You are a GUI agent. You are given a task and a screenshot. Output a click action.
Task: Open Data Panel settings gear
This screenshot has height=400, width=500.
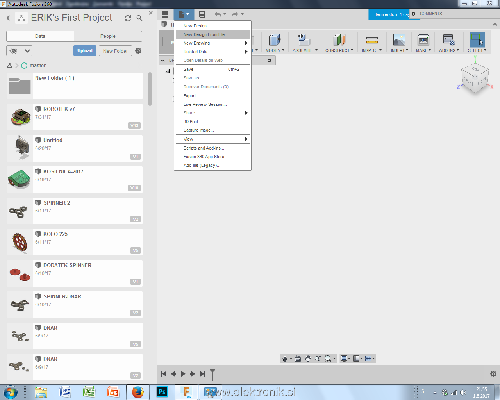pyautogui.click(x=138, y=51)
